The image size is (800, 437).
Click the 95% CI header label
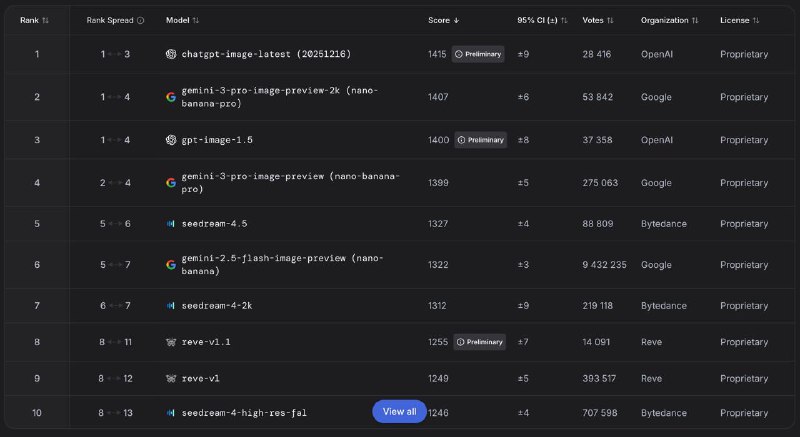coord(537,20)
